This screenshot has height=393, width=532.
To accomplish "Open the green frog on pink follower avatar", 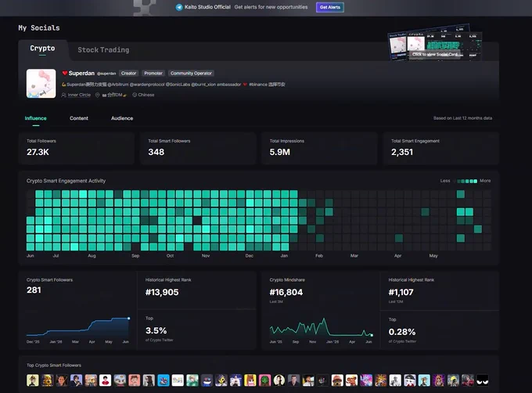I will pos(264,380).
